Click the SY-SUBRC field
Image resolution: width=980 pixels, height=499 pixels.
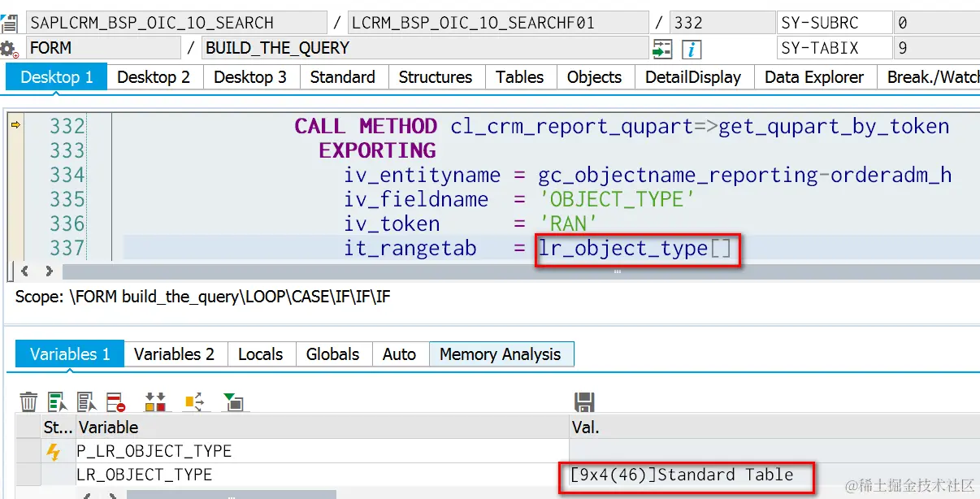point(834,23)
